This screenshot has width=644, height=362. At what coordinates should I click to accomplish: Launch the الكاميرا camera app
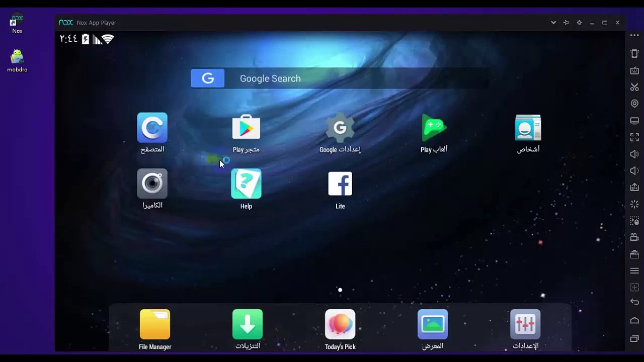coord(152,184)
